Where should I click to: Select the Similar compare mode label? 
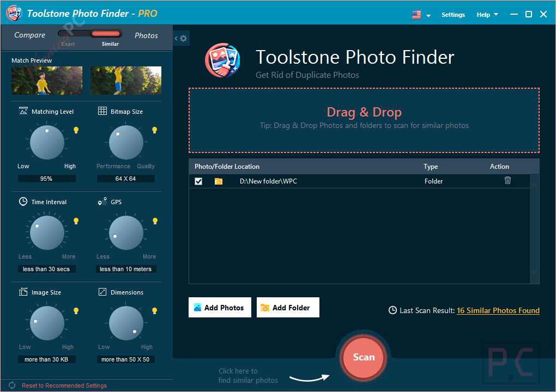click(x=110, y=44)
